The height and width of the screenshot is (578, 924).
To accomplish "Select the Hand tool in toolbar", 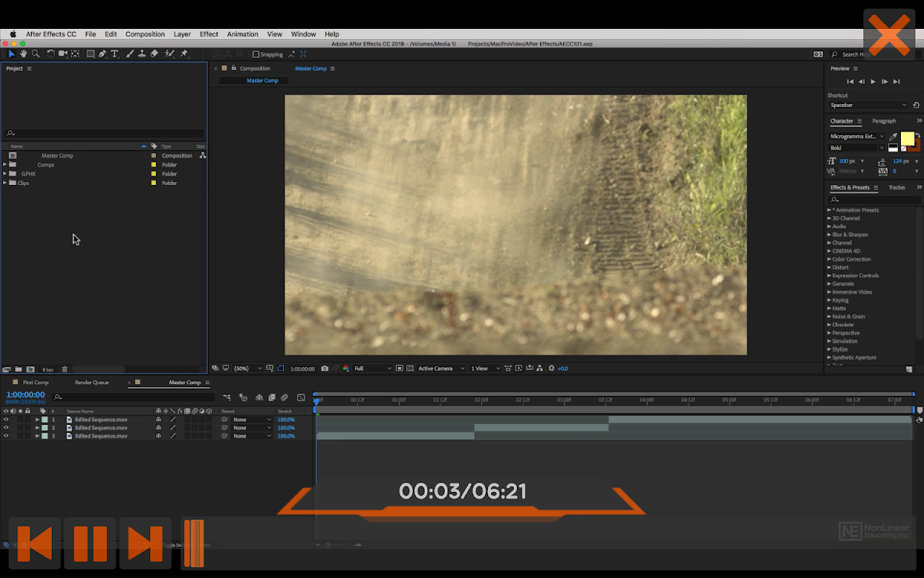I will coord(23,54).
